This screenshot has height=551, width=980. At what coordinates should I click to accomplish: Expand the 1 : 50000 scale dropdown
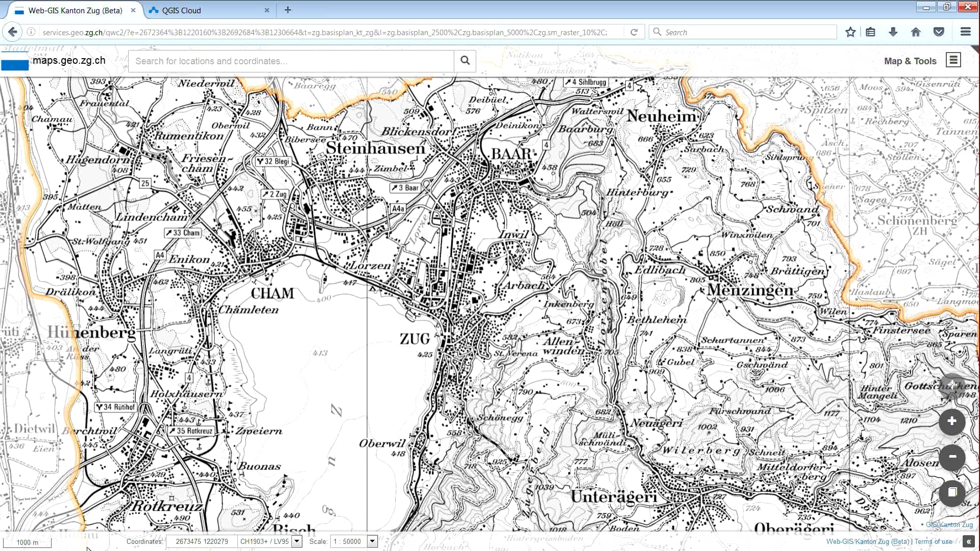(372, 541)
